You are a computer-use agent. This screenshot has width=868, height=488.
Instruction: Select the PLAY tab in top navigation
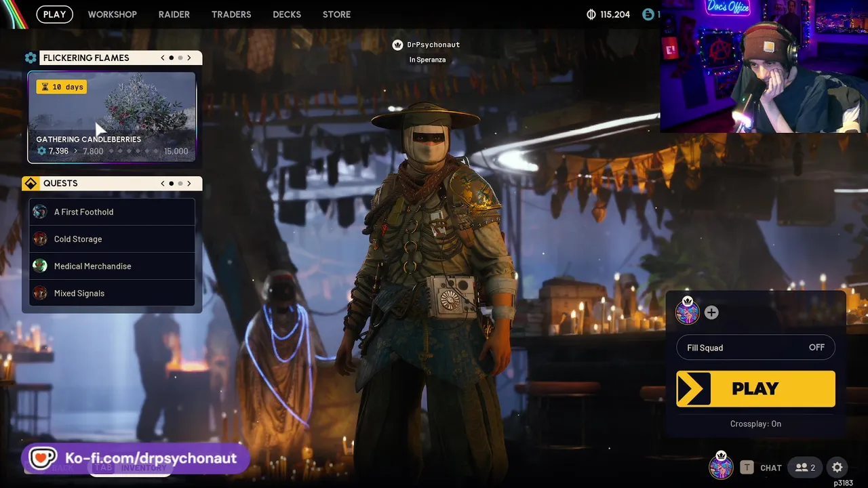click(x=55, y=14)
